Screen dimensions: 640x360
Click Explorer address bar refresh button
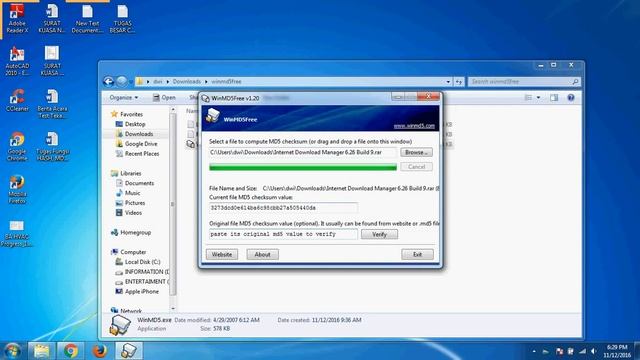[x=459, y=82]
